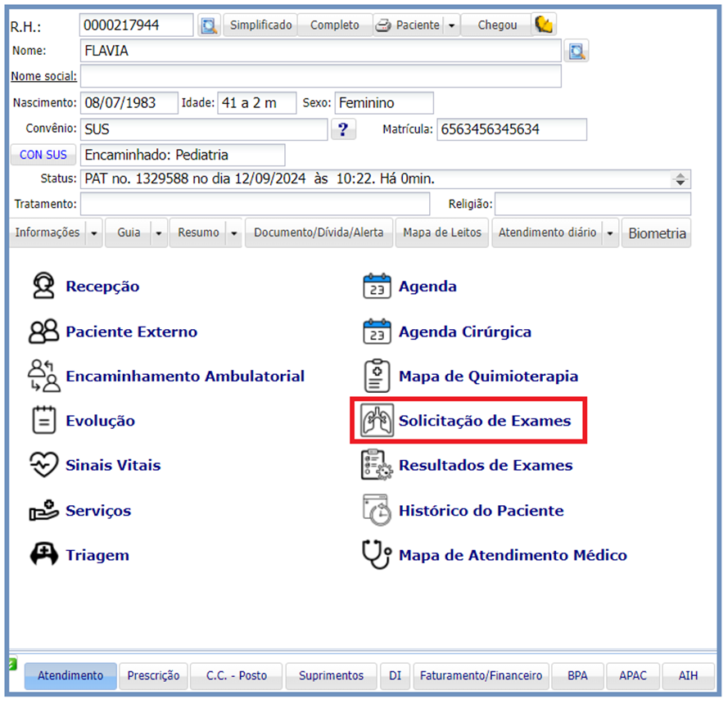Viewport: 728px width, 704px height.
Task: Click the Nome search magnifier icon
Action: pos(577,51)
